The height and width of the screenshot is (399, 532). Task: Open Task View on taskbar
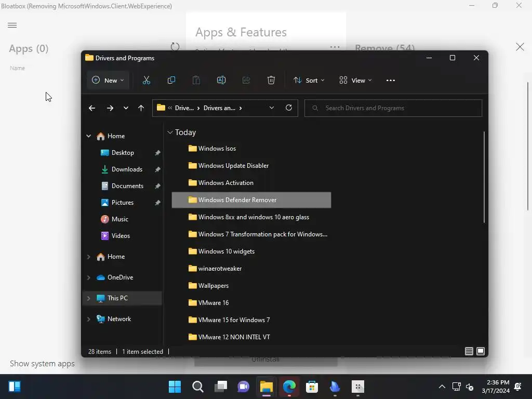(220, 387)
